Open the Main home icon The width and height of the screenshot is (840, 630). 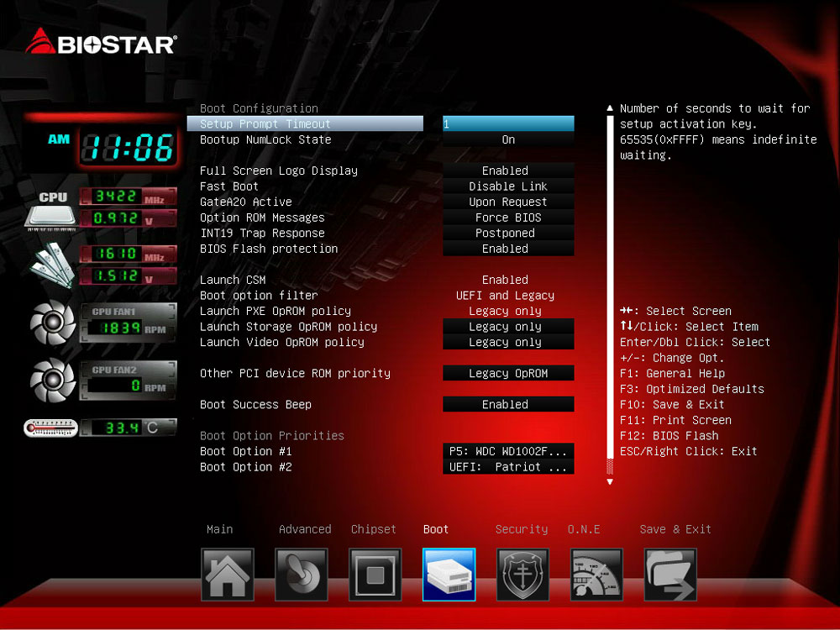(x=227, y=575)
